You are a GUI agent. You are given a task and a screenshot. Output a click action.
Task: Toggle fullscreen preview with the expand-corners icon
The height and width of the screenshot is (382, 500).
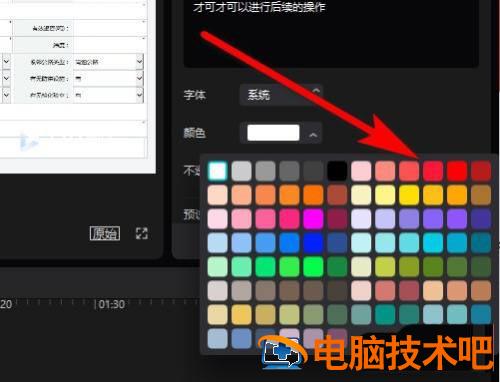tap(142, 233)
